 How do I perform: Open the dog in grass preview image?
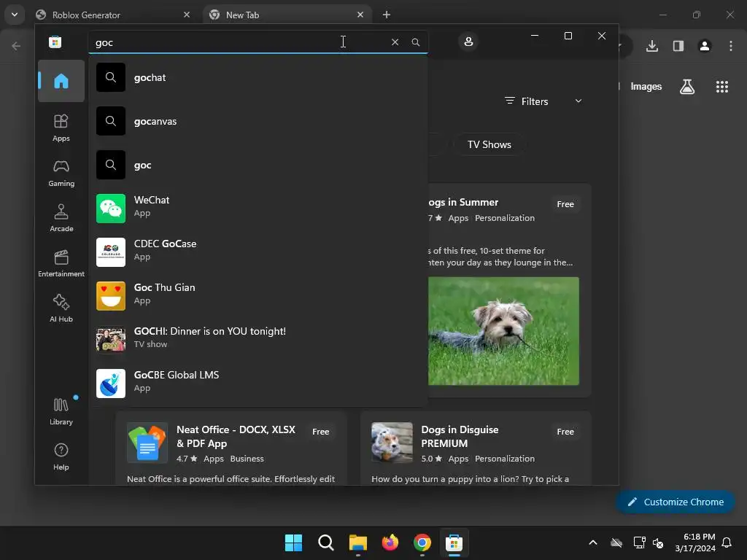point(503,332)
